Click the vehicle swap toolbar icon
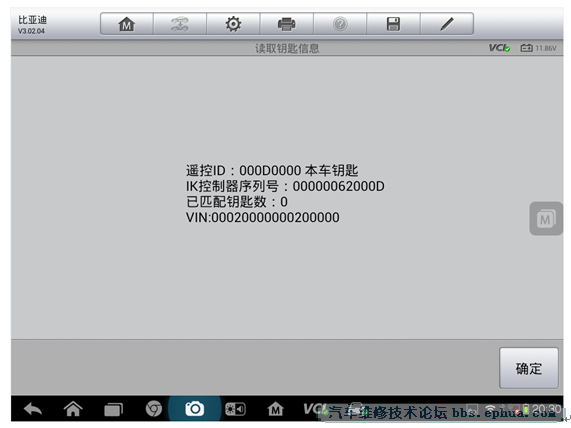 click(x=180, y=24)
